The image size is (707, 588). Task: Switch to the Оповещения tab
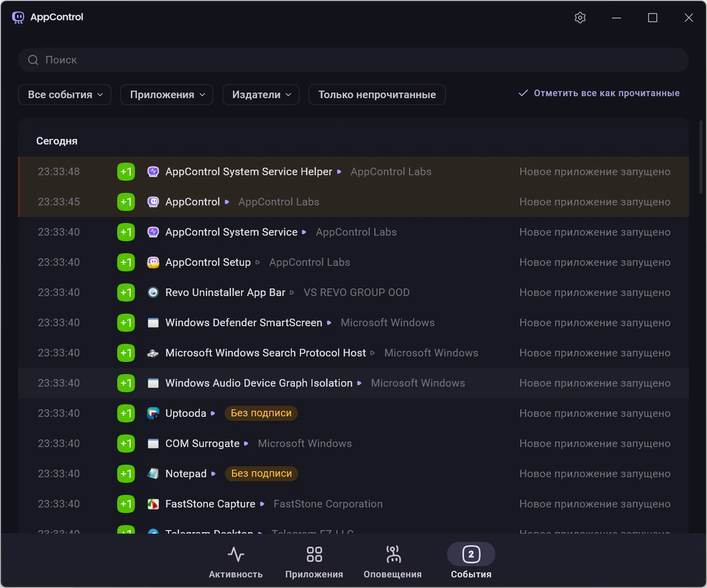point(392,560)
